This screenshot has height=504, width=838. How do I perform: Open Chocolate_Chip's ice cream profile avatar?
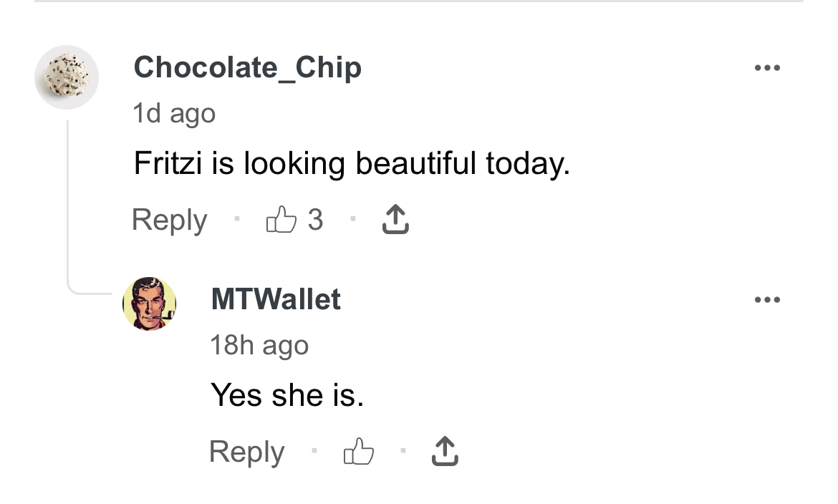coord(67,77)
